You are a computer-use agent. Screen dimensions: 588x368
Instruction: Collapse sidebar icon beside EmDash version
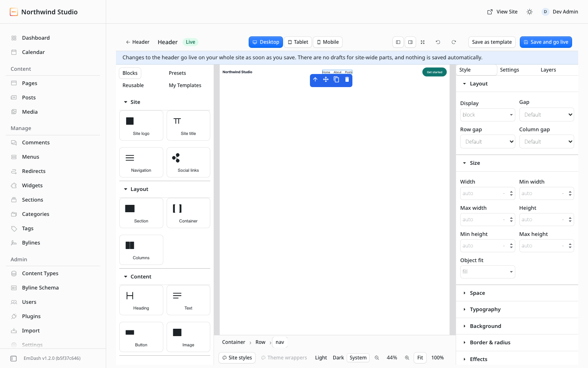click(13, 359)
